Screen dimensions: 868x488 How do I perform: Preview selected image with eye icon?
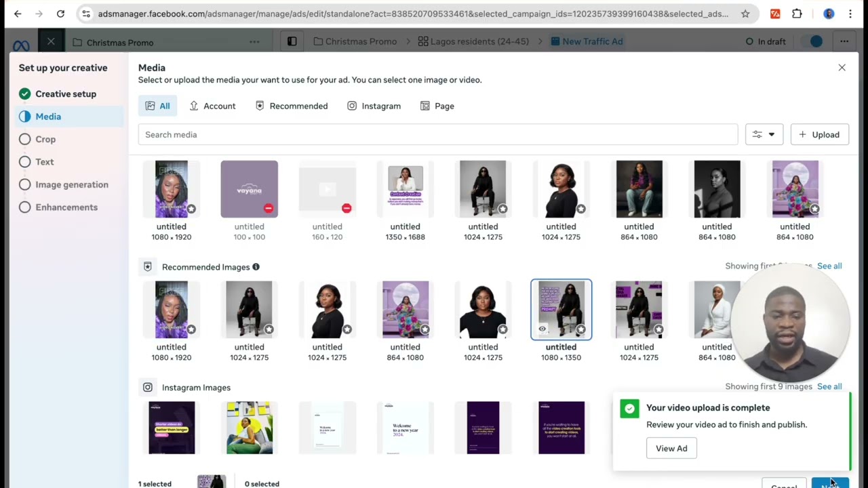[x=542, y=329]
